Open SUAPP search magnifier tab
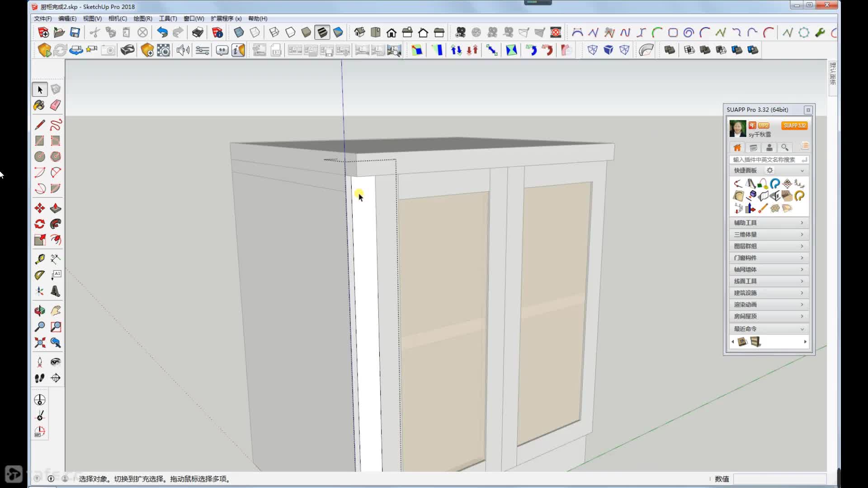868x488 pixels. click(x=785, y=148)
